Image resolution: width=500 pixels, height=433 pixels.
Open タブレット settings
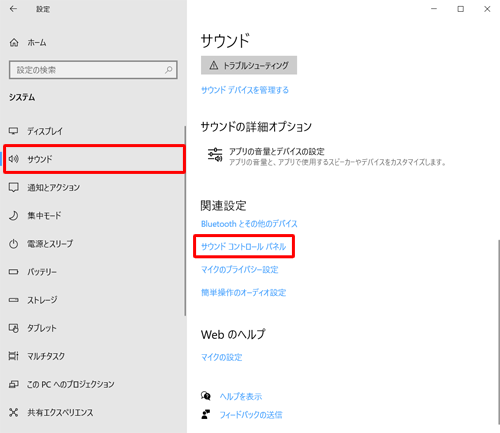coord(42,328)
